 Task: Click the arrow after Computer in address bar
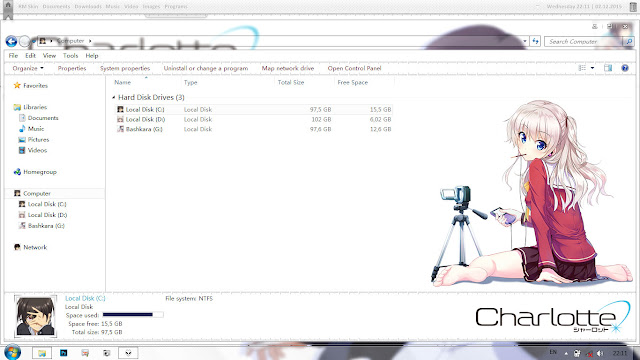click(90, 41)
